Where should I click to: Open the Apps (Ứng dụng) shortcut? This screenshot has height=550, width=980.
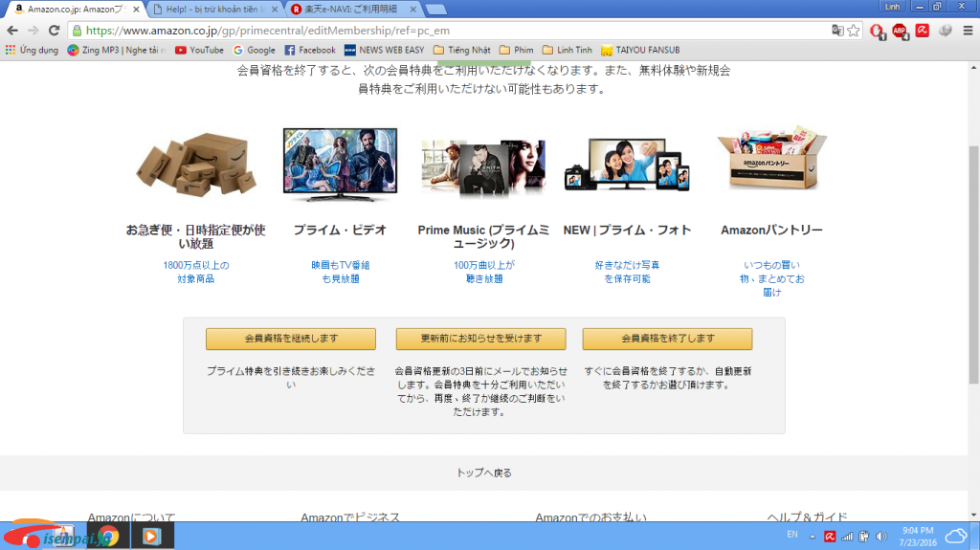(x=32, y=50)
